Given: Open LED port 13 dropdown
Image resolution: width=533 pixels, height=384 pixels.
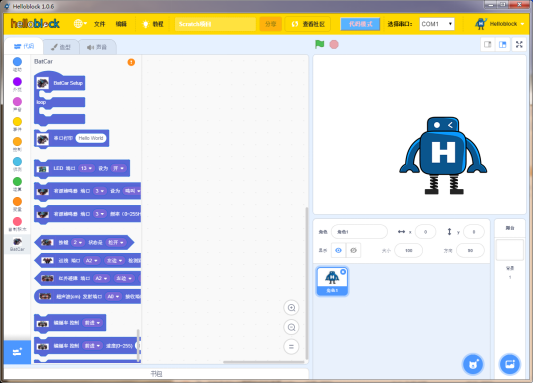Looking at the screenshot, I should tap(86, 168).
